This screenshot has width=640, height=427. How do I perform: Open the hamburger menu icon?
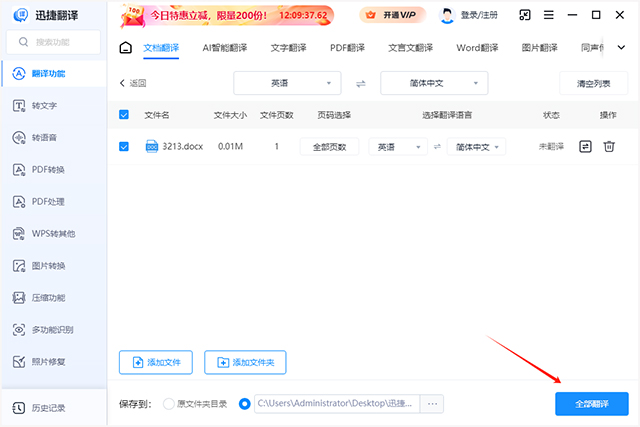pos(549,15)
